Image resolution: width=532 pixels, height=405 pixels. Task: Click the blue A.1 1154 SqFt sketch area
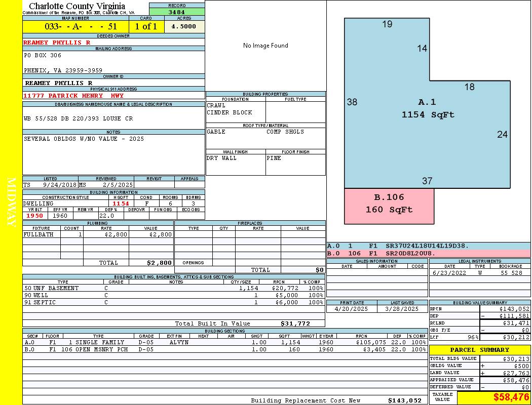(x=427, y=108)
